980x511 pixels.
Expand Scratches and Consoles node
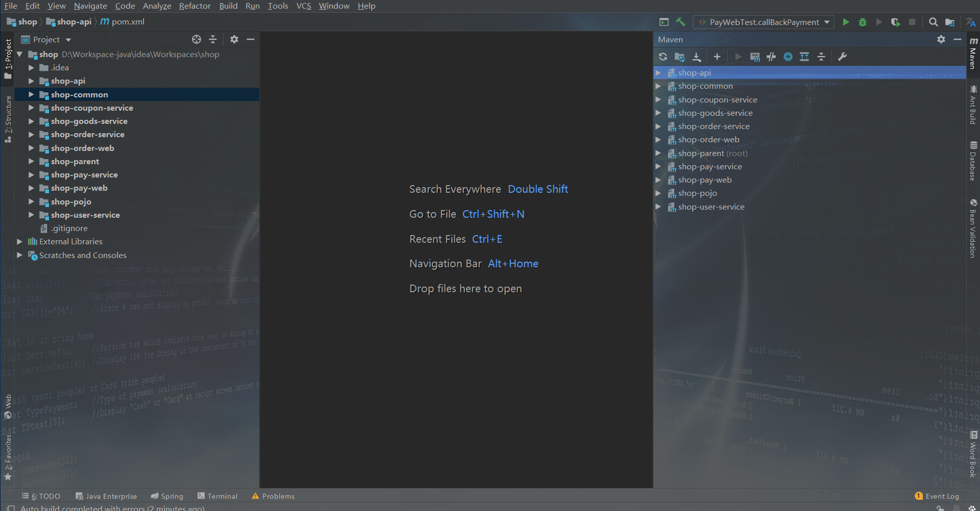(x=19, y=255)
